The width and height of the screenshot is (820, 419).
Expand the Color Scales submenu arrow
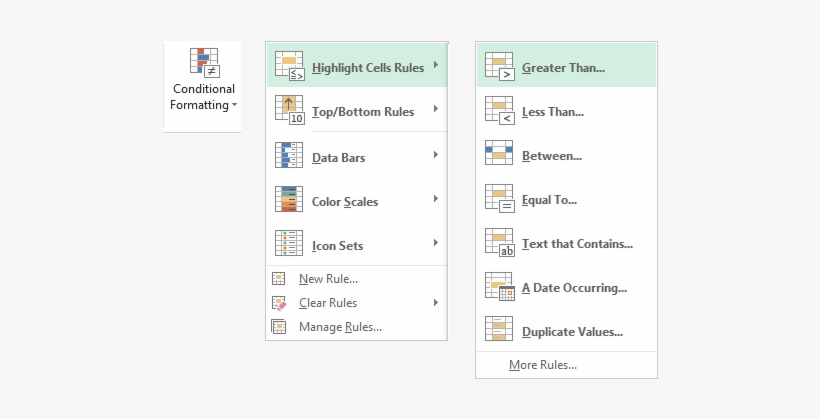436,199
